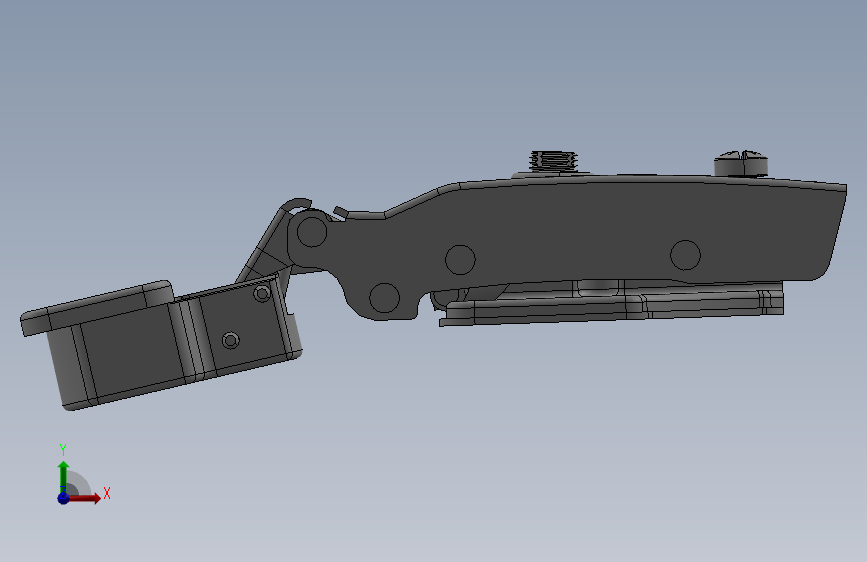Screen dimensions: 867x562
Task: Select the hinge cup box body
Action: pos(177,343)
